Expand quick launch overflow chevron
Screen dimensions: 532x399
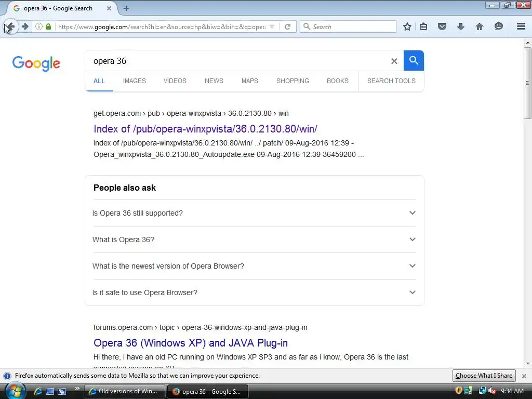[x=77, y=389]
